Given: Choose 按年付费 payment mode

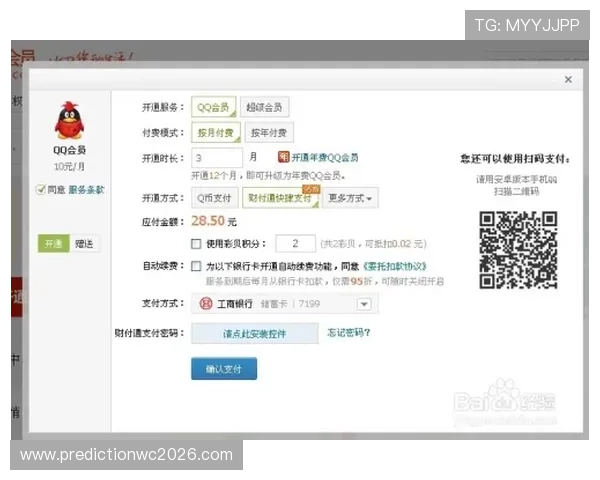Looking at the screenshot, I should tap(269, 132).
